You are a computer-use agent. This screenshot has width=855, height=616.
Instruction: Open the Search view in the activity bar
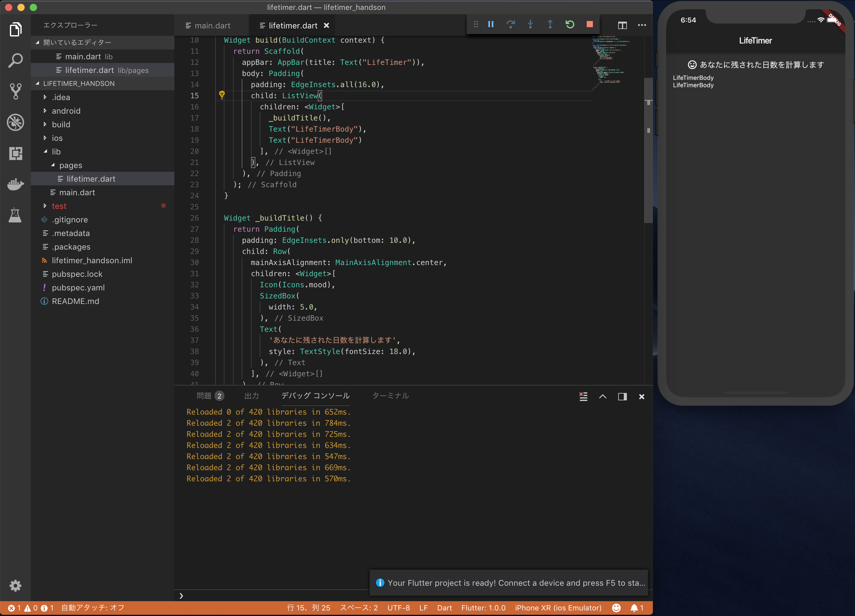(15, 60)
